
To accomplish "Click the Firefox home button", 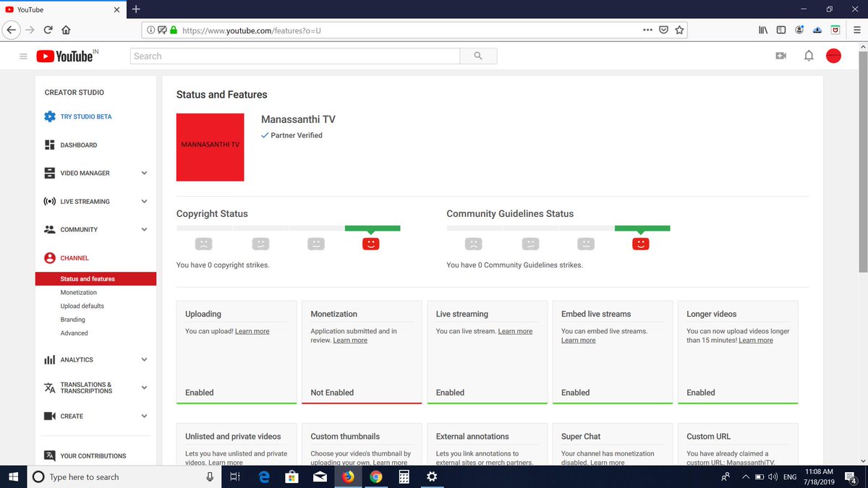I will (66, 30).
